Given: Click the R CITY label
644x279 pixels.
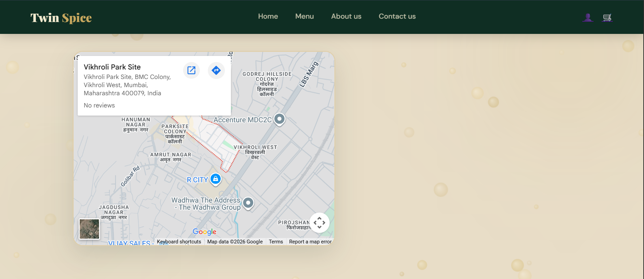Looking at the screenshot, I should pos(197,180).
